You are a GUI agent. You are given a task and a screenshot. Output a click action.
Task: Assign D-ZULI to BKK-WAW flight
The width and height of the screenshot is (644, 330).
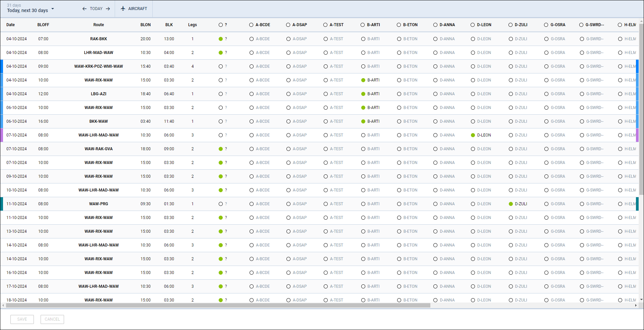click(x=511, y=121)
